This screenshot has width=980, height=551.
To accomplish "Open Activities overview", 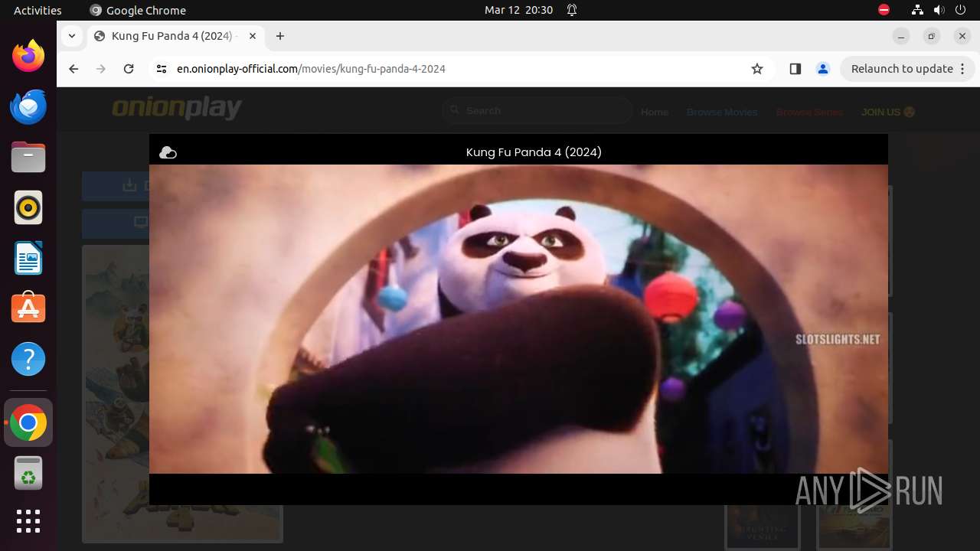I will click(38, 10).
